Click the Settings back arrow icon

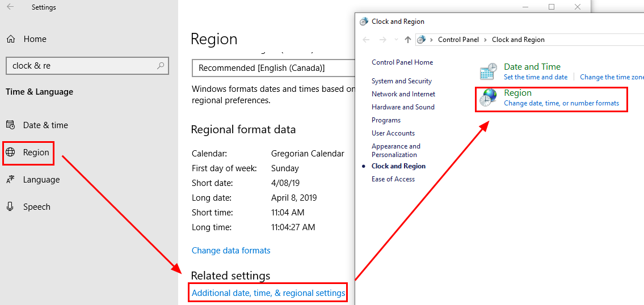(x=11, y=7)
